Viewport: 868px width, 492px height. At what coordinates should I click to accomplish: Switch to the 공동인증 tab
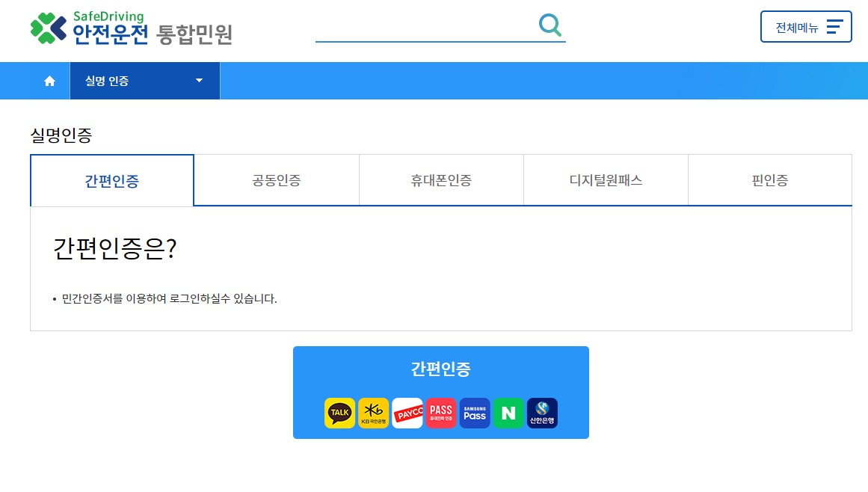coord(276,179)
